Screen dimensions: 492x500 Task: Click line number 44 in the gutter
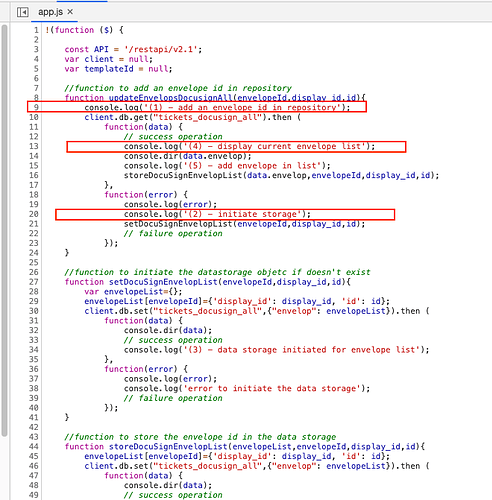tap(34, 446)
